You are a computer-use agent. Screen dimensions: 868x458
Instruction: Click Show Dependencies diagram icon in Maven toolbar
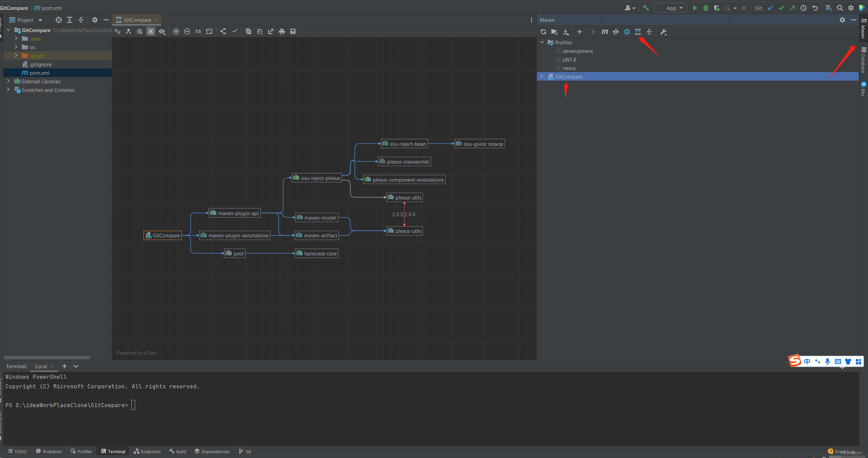tap(638, 32)
